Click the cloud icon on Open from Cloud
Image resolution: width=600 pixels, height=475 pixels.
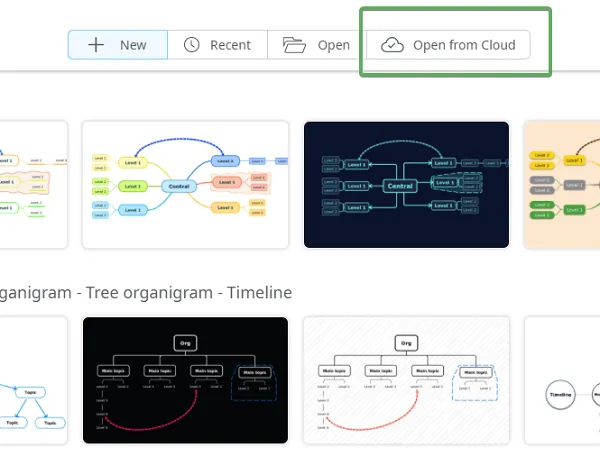point(393,45)
